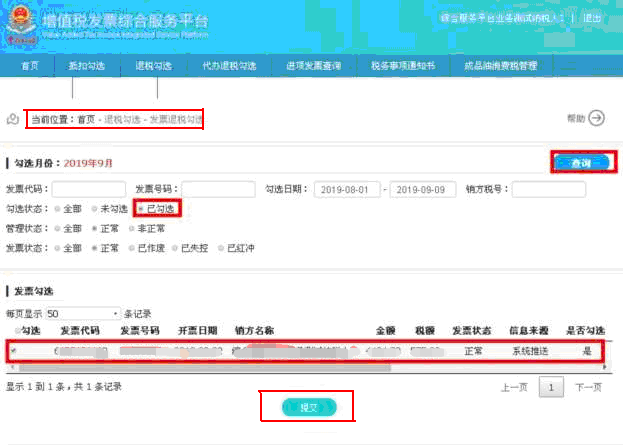Select 已作废 radio button

tap(132, 248)
